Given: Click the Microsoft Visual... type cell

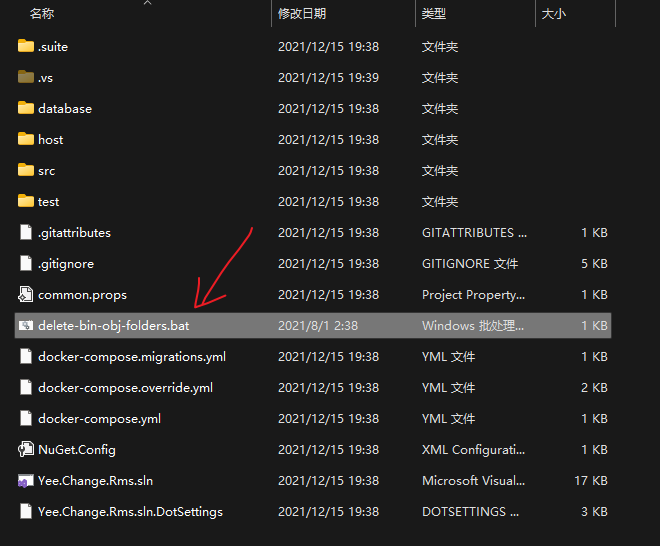Looking at the screenshot, I should (473, 480).
